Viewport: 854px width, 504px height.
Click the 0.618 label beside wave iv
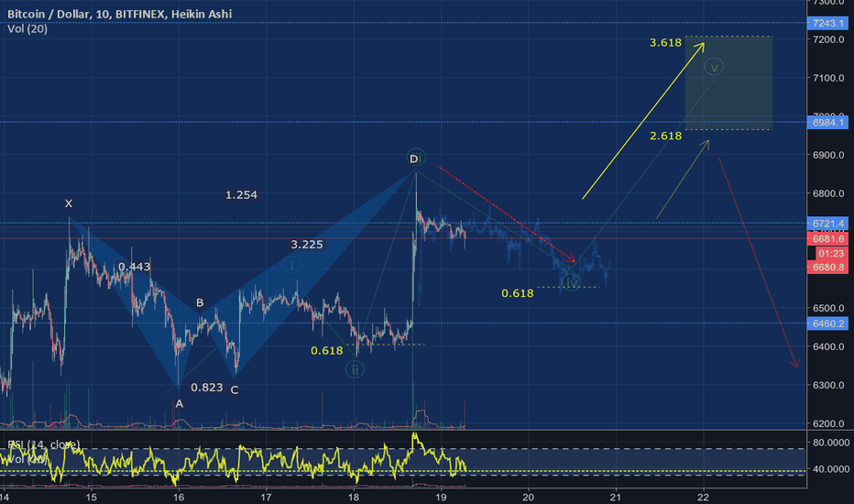[518, 293]
